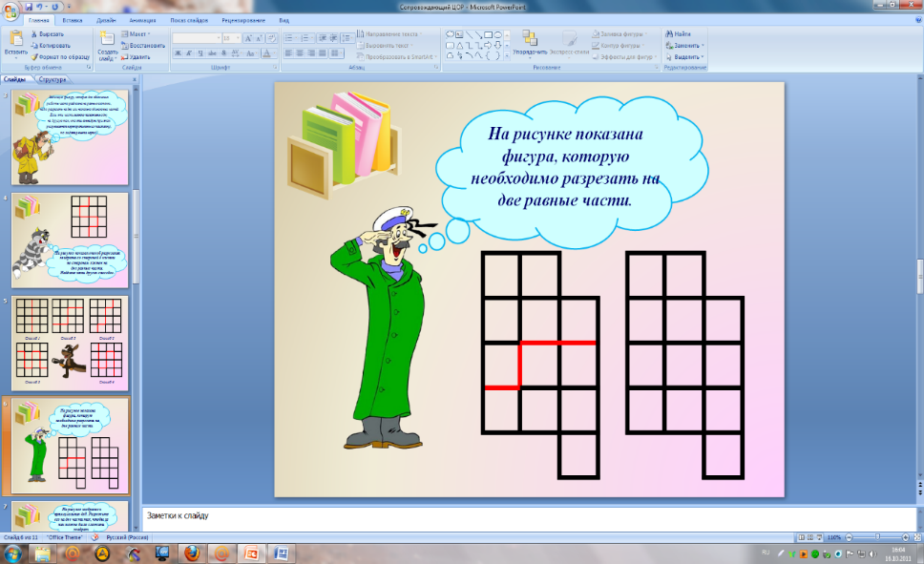Select the oval shape in shapes gallery
This screenshot has width=924, height=564.
tap(498, 34)
